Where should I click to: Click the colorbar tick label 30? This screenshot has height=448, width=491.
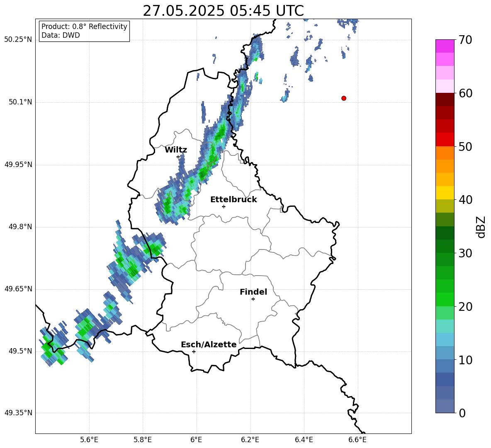[x=465, y=253]
